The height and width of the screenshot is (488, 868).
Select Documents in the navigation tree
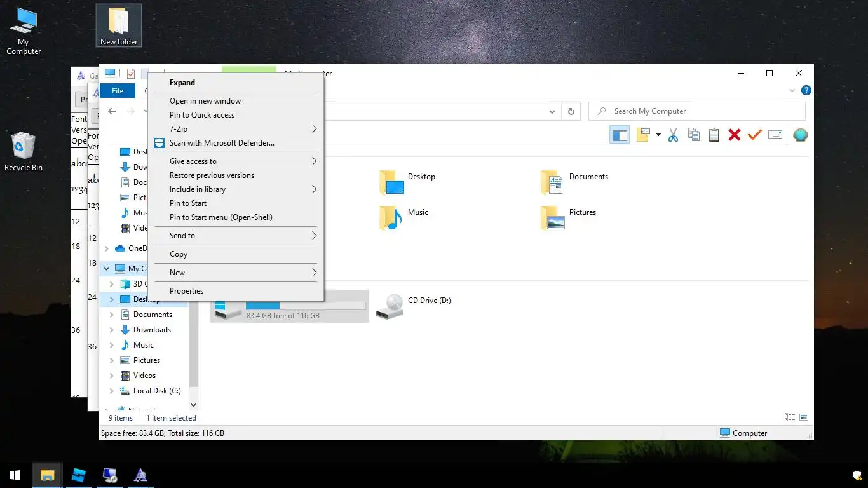(153, 315)
